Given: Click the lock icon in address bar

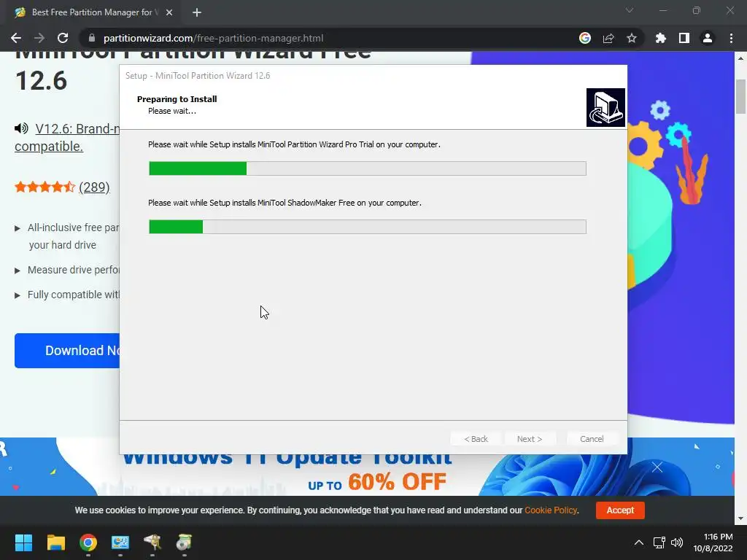Looking at the screenshot, I should coord(92,38).
